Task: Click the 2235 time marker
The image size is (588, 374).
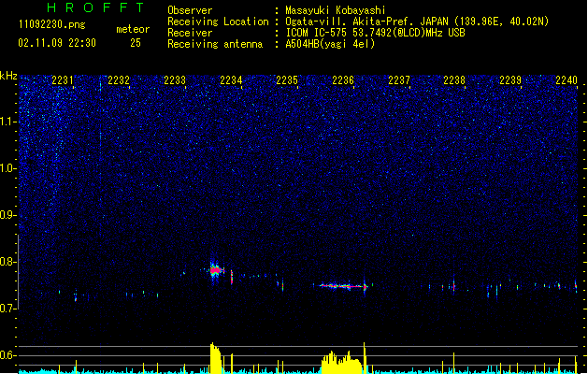Action: 287,80
